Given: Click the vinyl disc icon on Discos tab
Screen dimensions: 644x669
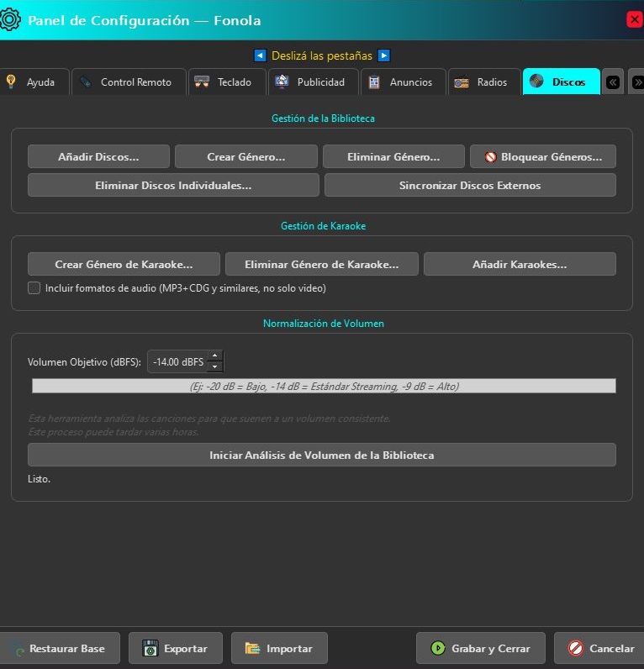Looking at the screenshot, I should coord(536,81).
